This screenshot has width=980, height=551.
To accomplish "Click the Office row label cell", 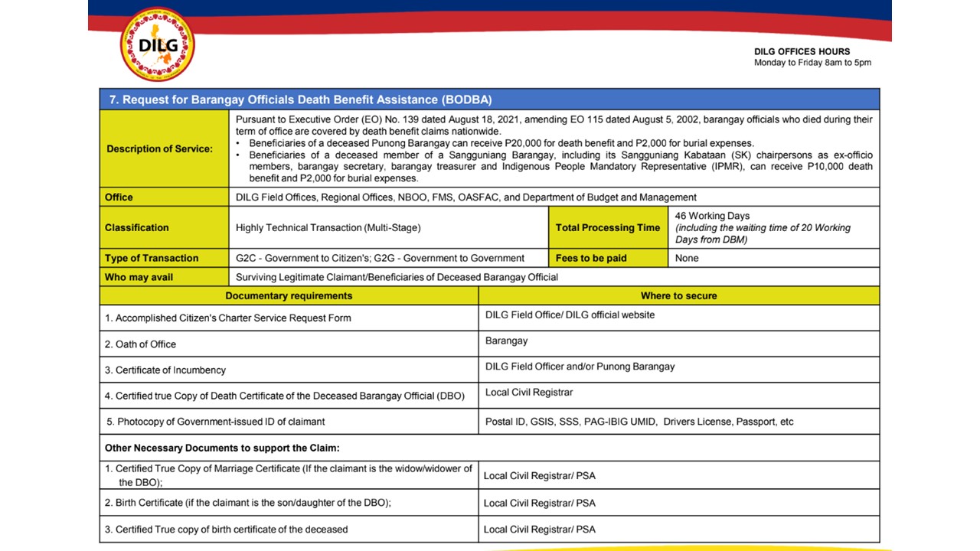I will pyautogui.click(x=119, y=197).
